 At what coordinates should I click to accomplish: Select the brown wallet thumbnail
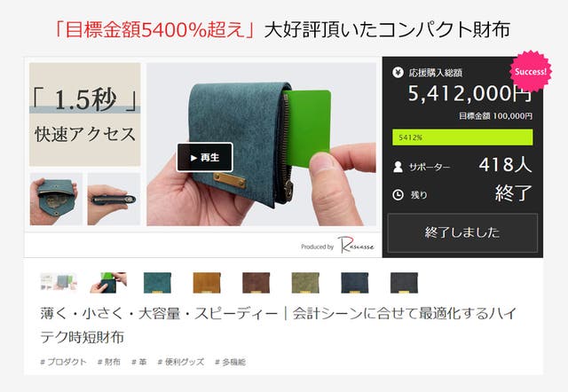[x=256, y=282]
